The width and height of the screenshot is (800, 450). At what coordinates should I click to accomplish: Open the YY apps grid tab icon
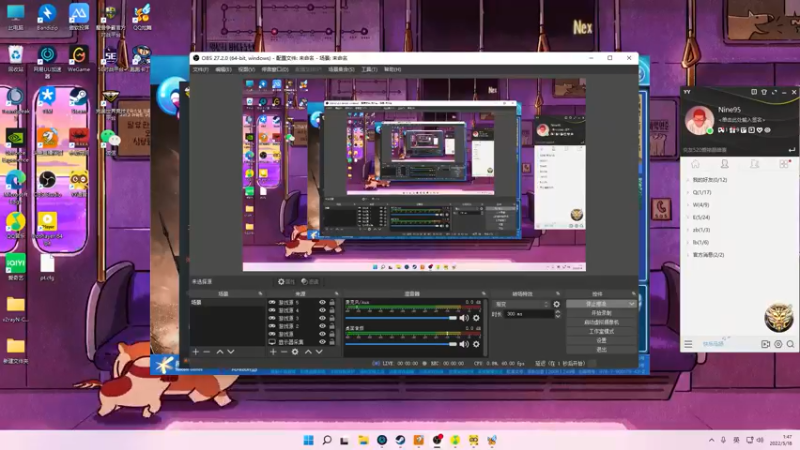click(x=784, y=164)
